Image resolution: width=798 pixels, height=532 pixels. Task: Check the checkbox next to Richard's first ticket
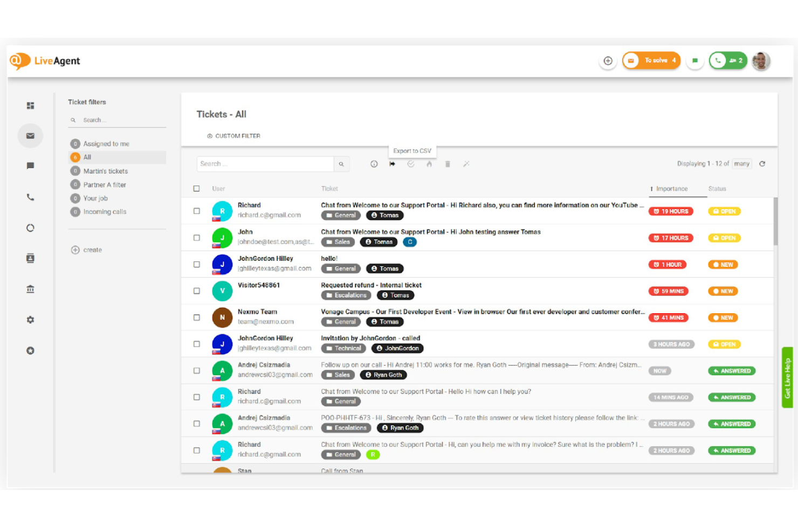[197, 211]
